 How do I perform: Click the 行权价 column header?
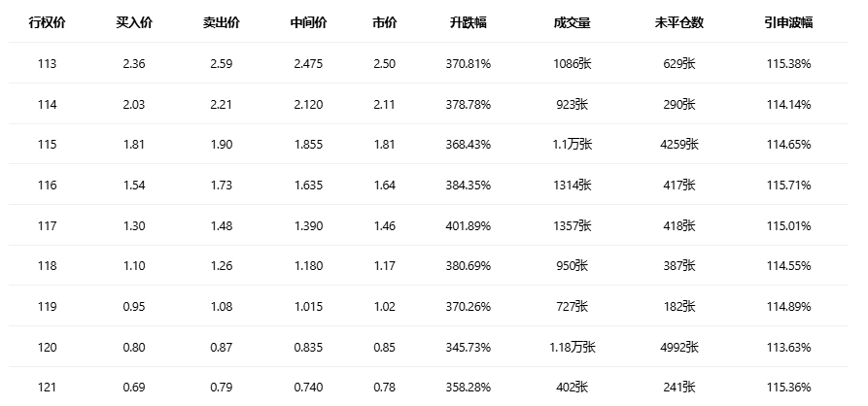47,22
